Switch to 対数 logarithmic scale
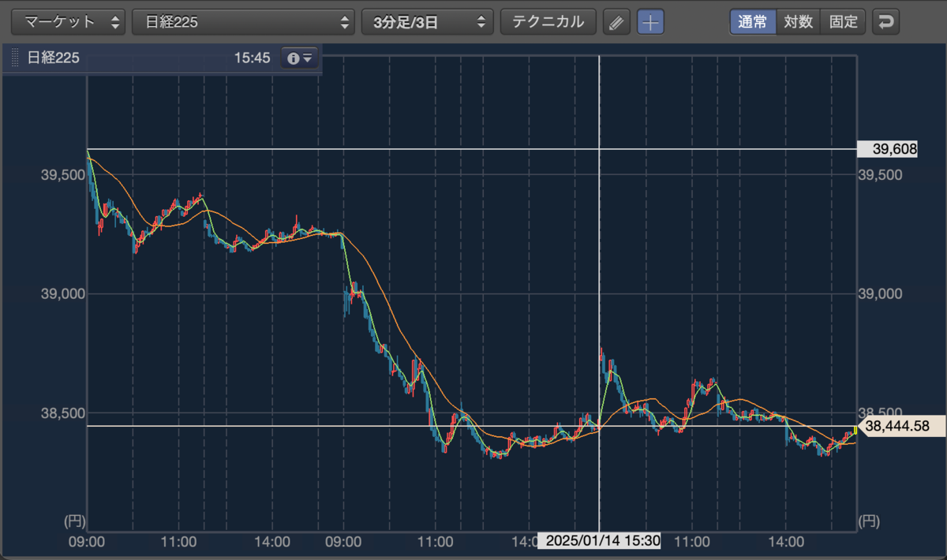Image resolution: width=947 pixels, height=560 pixels. pyautogui.click(x=798, y=22)
